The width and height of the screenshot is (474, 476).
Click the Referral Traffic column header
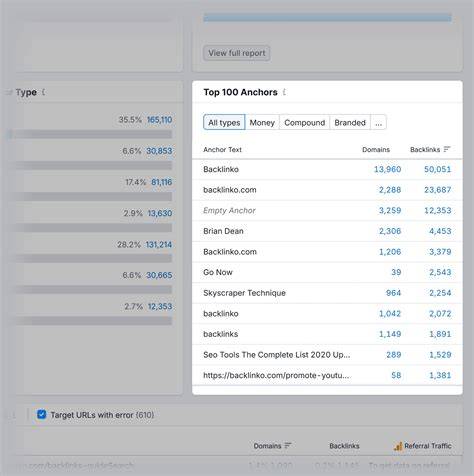[428, 446]
